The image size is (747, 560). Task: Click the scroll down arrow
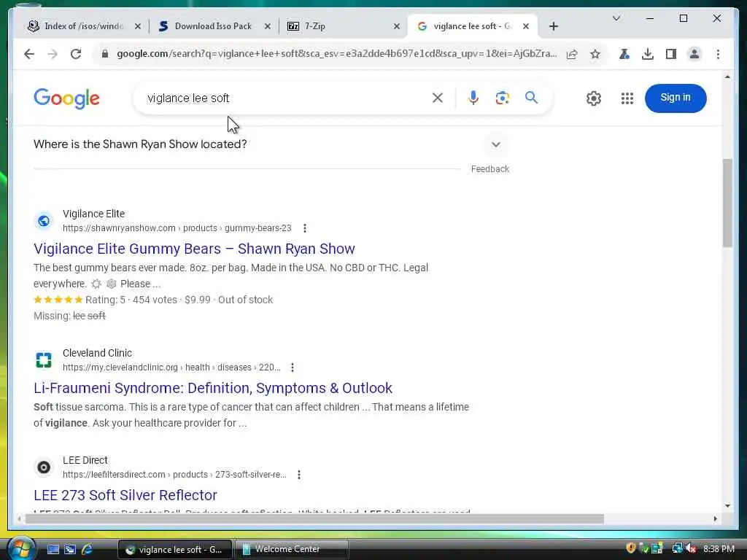click(727, 506)
